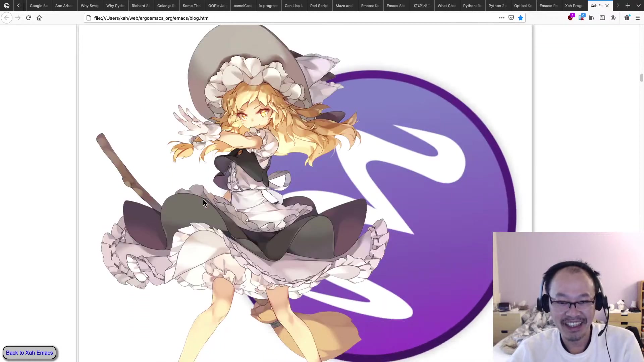Open the uBlock Origin extension icon
The image size is (644, 362).
[x=571, y=17]
